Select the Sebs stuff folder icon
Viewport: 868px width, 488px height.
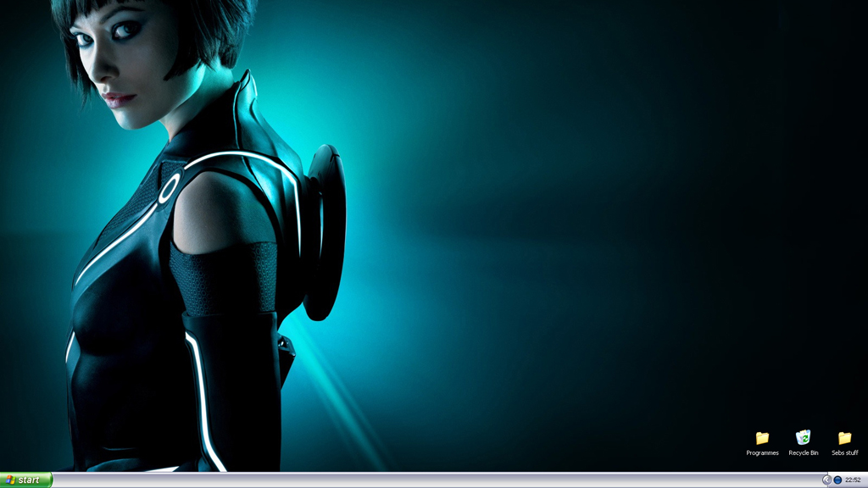pyautogui.click(x=845, y=438)
